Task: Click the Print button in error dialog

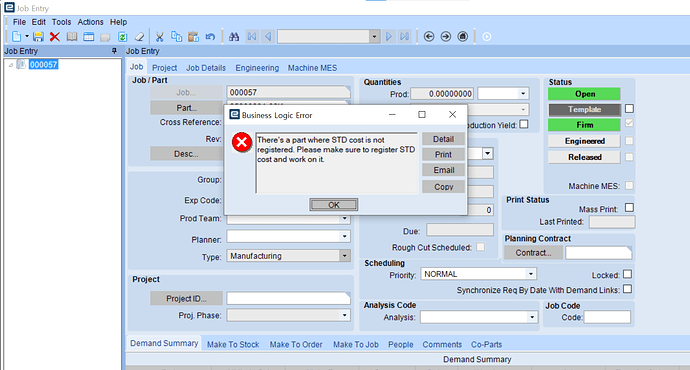Action: pos(443,154)
